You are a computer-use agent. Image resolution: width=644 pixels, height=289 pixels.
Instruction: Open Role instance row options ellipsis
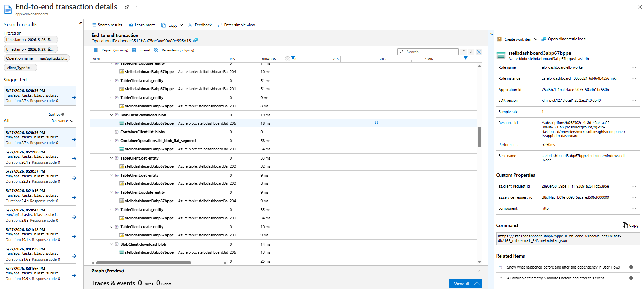tap(634, 79)
